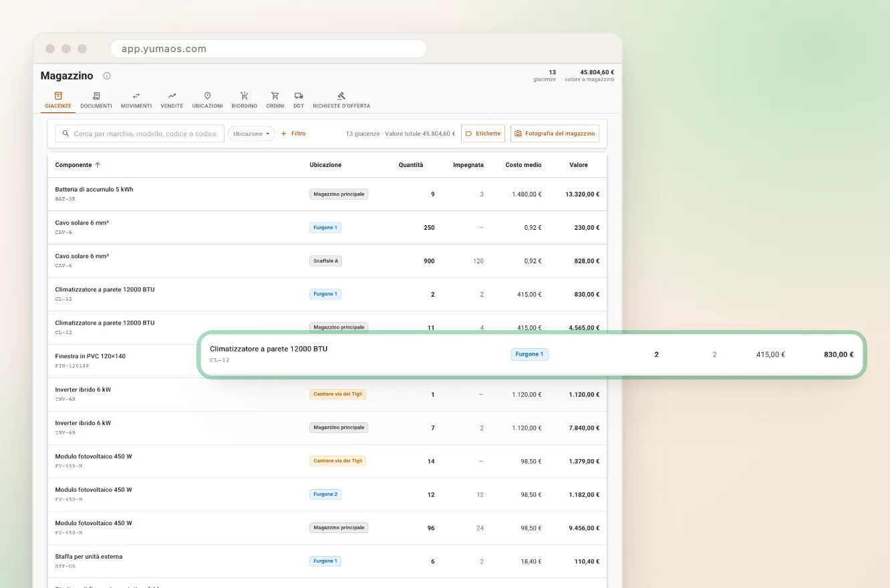Click the Etichette button

click(x=483, y=134)
